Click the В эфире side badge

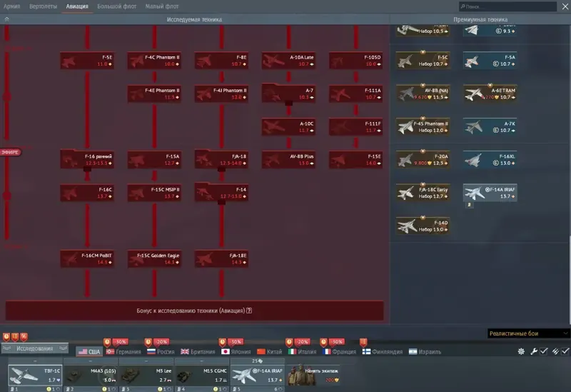(x=10, y=152)
